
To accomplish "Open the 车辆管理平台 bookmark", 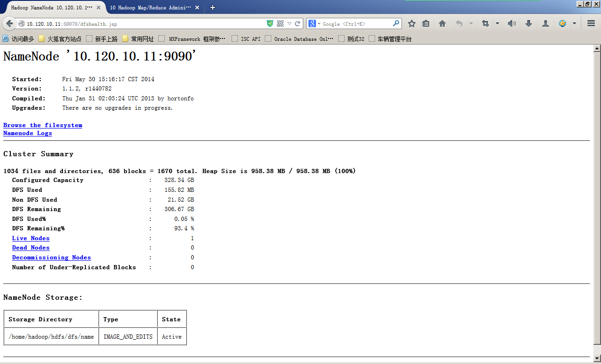I will tap(390, 39).
